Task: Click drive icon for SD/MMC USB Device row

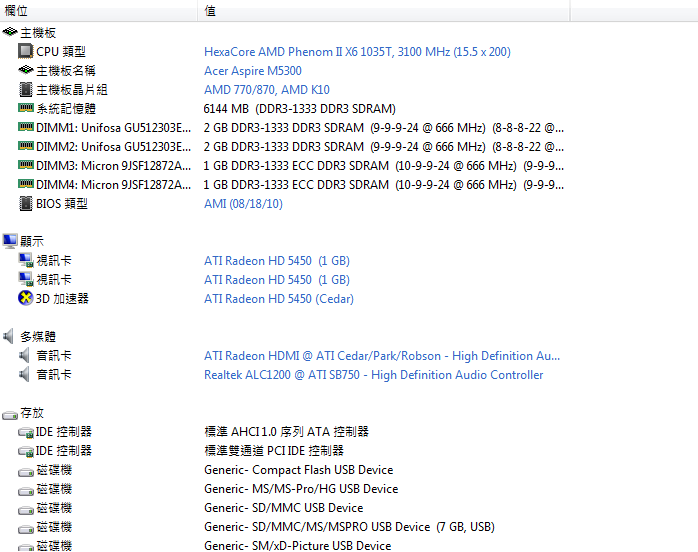Action: [x=26, y=510]
